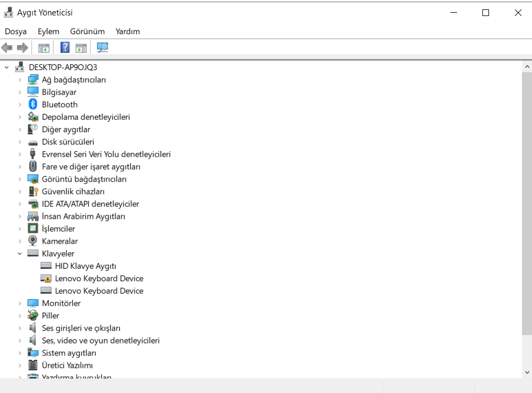The image size is (532, 393).
Task: Select the Güvenlik cihazları label
Action: [73, 192]
